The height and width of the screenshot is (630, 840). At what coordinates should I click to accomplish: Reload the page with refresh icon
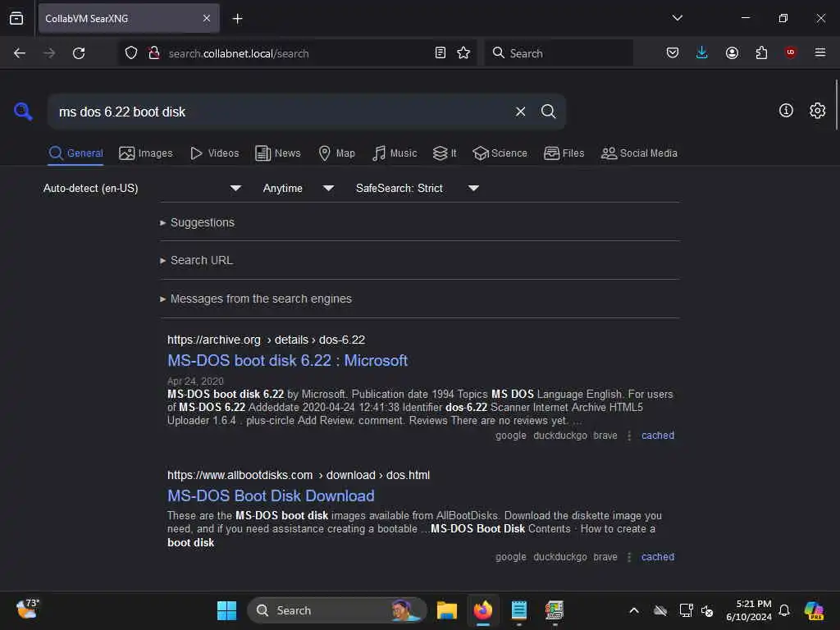(x=79, y=53)
